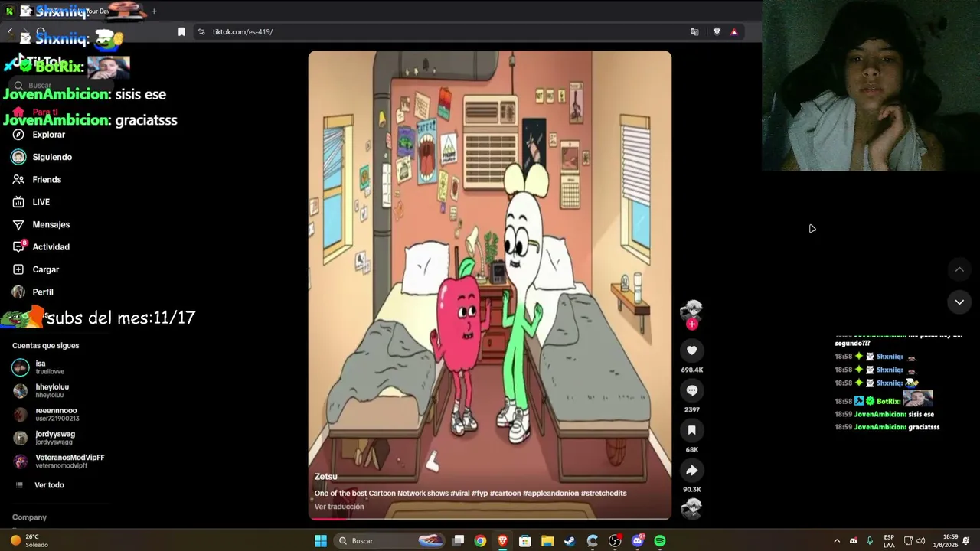Screen dimensions: 980x551
Task: Click the Windows taskbar Buscar search box
Action: pyautogui.click(x=390, y=541)
